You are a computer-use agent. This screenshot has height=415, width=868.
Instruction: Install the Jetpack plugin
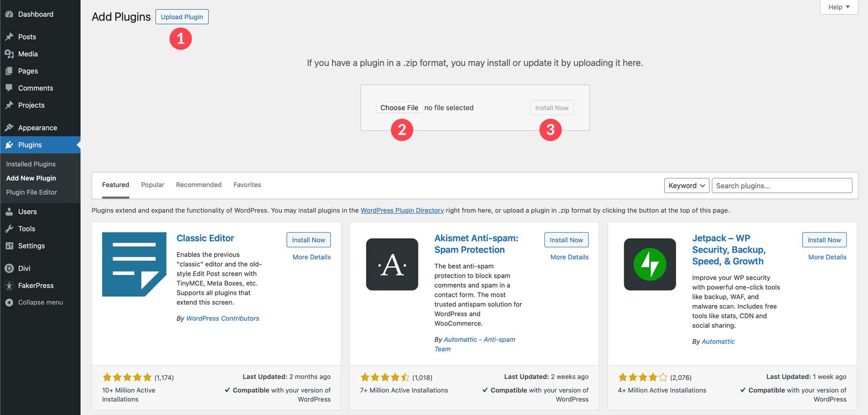[824, 240]
